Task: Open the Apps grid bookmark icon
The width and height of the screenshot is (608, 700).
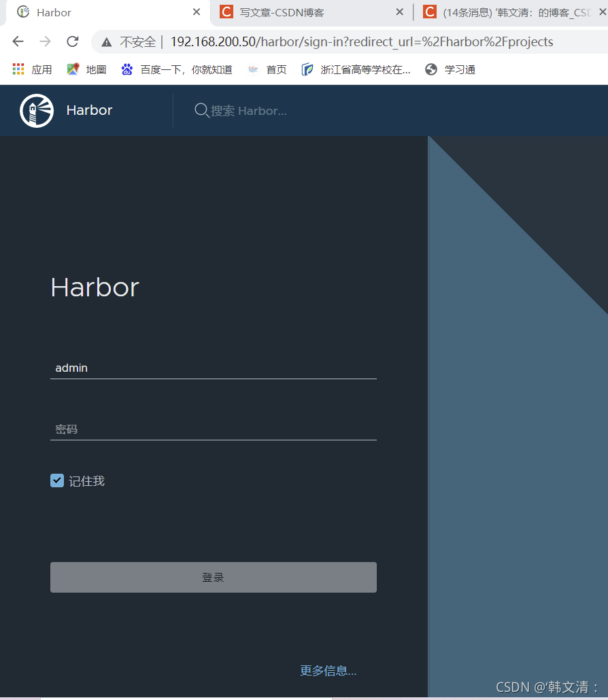Action: [18, 69]
